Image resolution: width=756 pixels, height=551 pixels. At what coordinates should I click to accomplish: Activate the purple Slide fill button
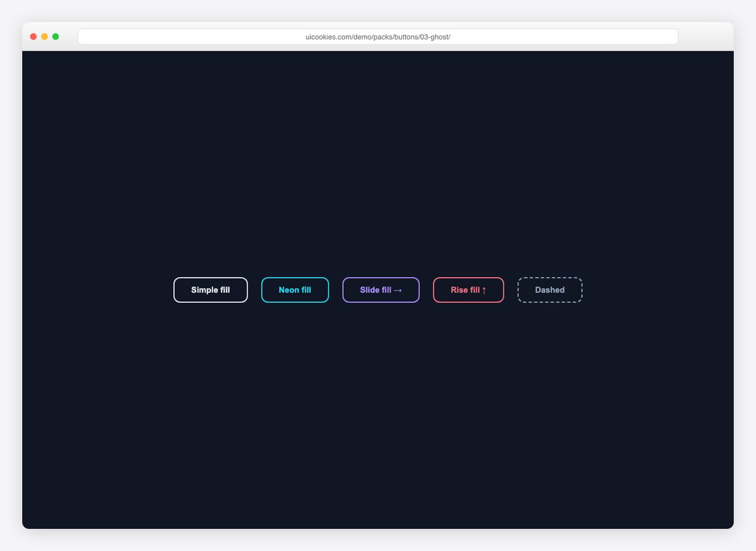coord(381,290)
